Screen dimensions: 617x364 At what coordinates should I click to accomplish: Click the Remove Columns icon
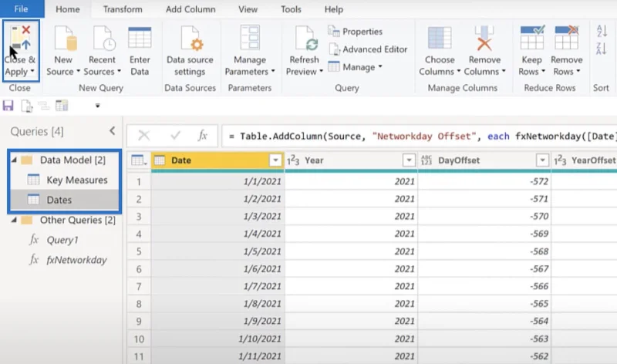tap(484, 38)
